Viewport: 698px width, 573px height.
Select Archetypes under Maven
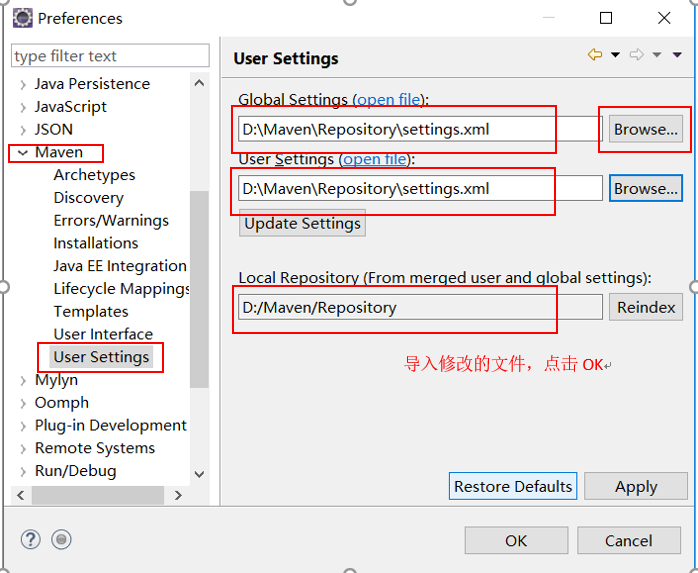[x=94, y=175]
